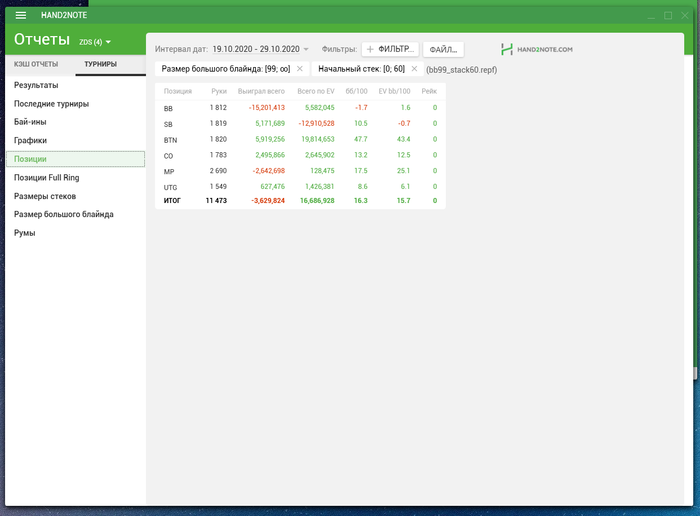This screenshot has height=516, width=700.
Task: Minimize the Hand2Note window
Action: tap(651, 16)
